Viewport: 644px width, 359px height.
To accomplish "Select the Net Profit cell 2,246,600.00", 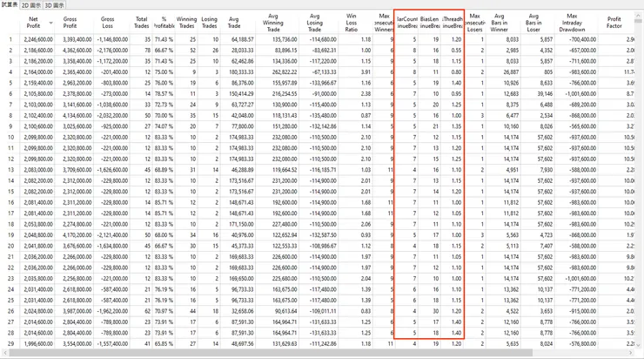I will (37, 40).
